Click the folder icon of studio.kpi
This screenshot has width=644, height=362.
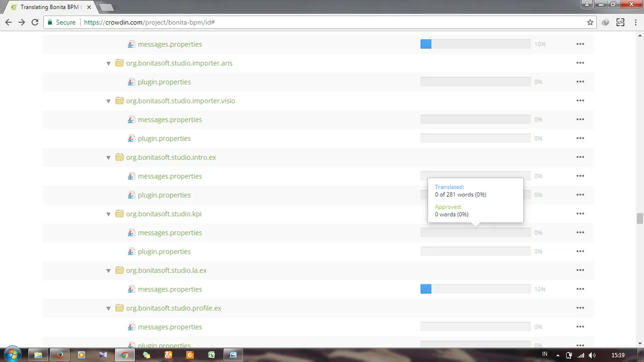click(x=119, y=214)
